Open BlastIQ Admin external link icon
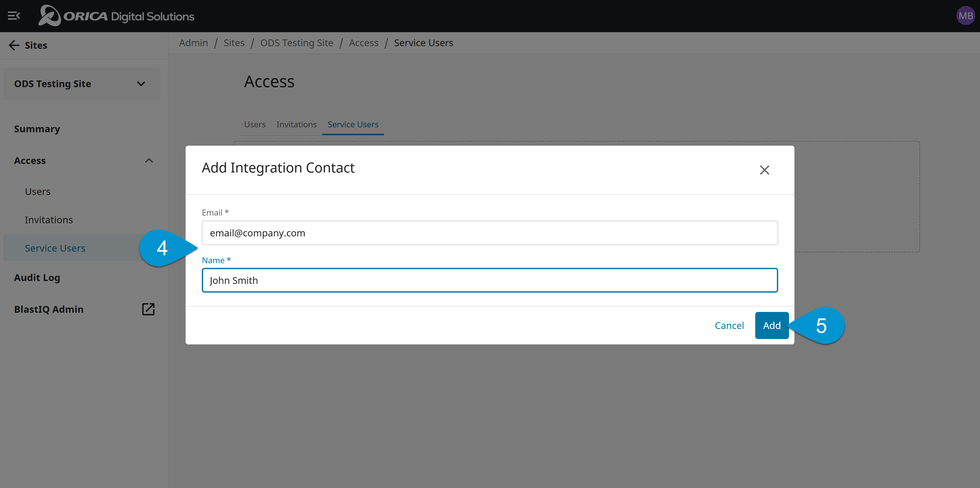Viewport: 980px width, 488px height. 148,309
